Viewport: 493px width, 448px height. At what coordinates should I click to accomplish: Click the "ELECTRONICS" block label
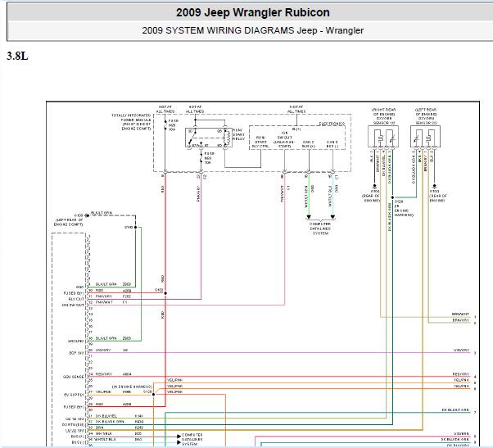(332, 124)
